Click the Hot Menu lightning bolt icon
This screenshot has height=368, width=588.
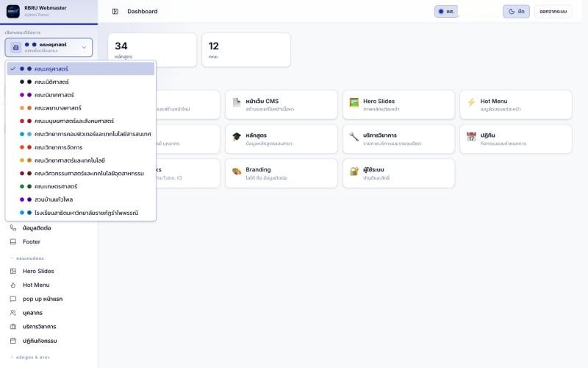(471, 102)
